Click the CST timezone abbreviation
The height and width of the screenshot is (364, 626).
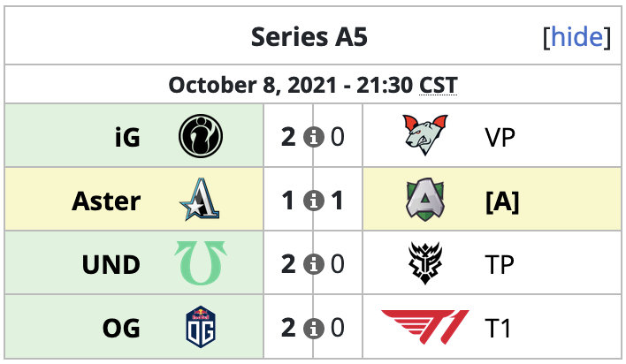(x=438, y=85)
